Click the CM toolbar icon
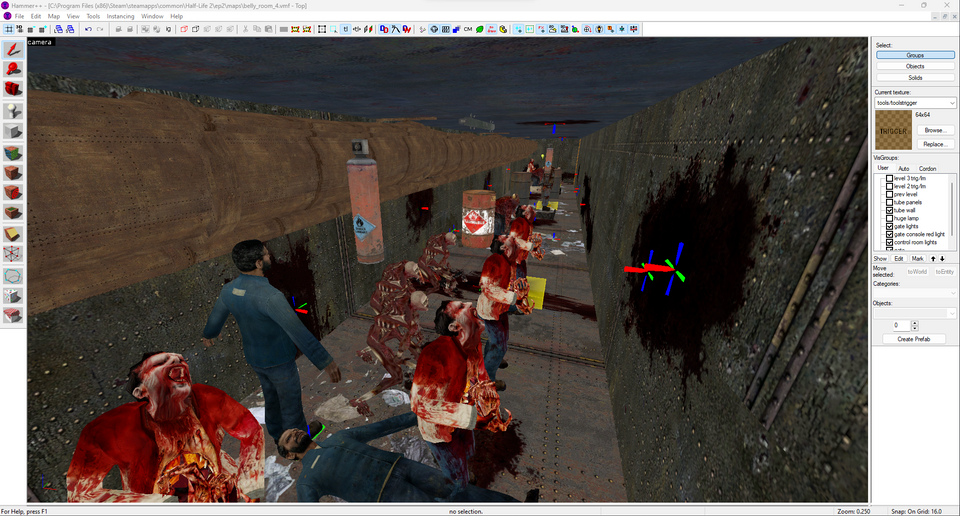Image resolution: width=960 pixels, height=516 pixels. [x=468, y=29]
